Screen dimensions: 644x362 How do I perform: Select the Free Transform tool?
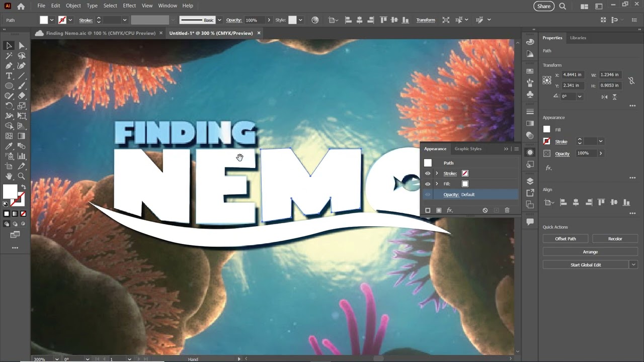click(x=22, y=116)
